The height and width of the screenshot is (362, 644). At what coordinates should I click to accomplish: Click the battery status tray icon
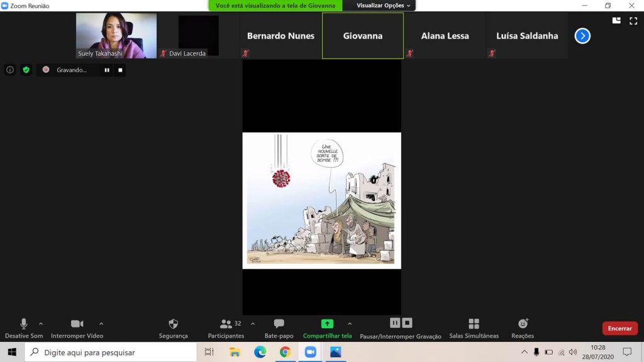tap(548, 352)
